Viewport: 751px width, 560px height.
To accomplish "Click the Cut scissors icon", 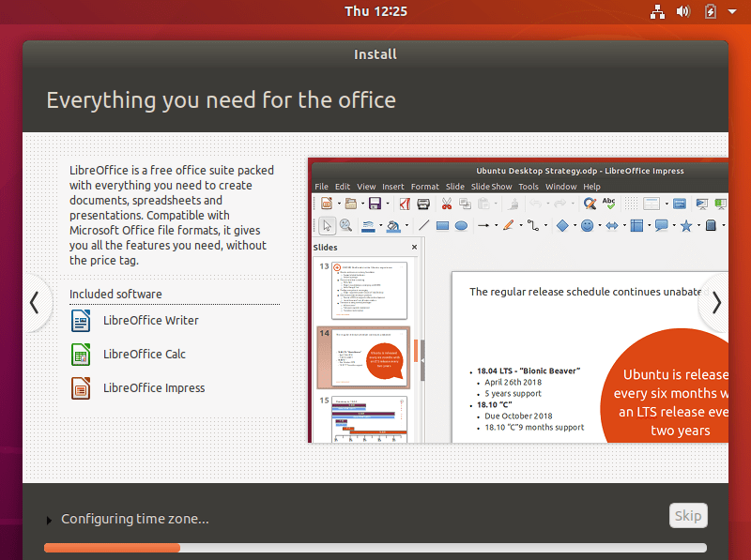I will (447, 204).
